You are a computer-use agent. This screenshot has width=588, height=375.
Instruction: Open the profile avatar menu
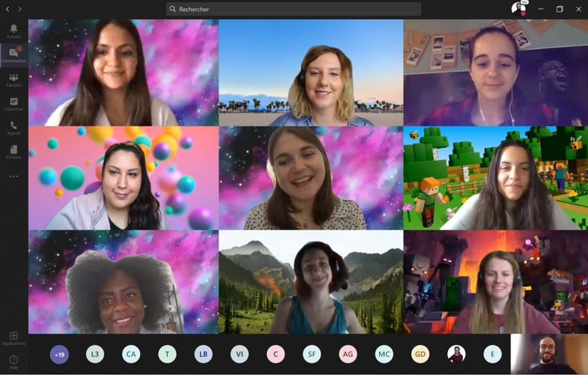pyautogui.click(x=518, y=9)
